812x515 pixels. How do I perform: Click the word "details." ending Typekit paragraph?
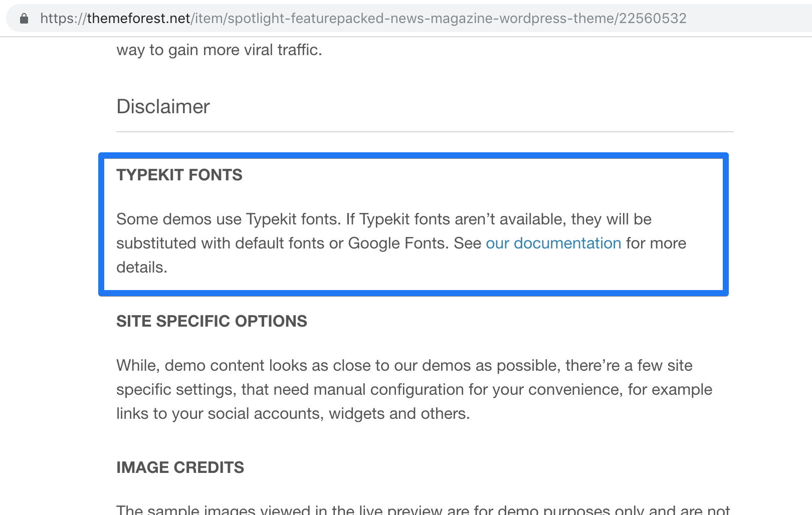141,268
